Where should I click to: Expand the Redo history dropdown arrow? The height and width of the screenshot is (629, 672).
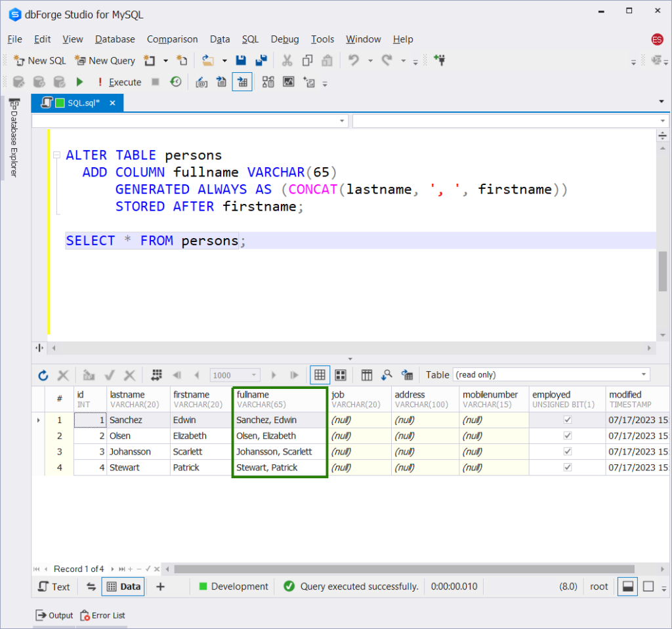[404, 61]
